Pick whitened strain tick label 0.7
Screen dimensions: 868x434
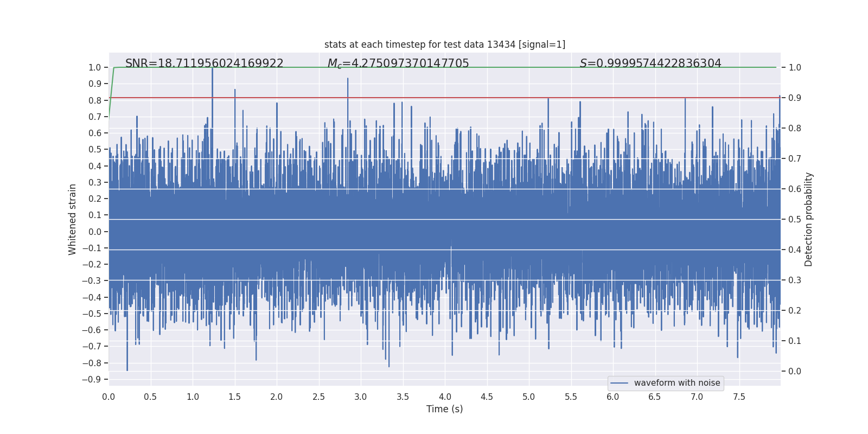coord(95,117)
